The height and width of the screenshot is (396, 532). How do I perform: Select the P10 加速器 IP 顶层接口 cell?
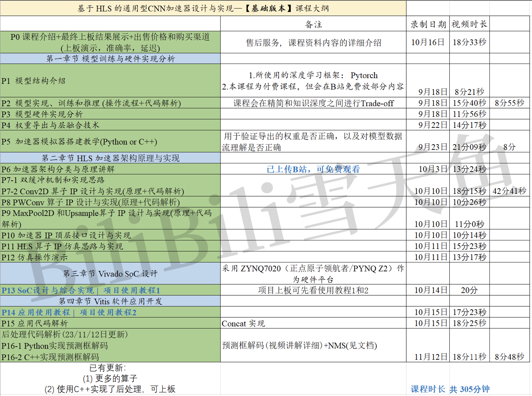110,235
